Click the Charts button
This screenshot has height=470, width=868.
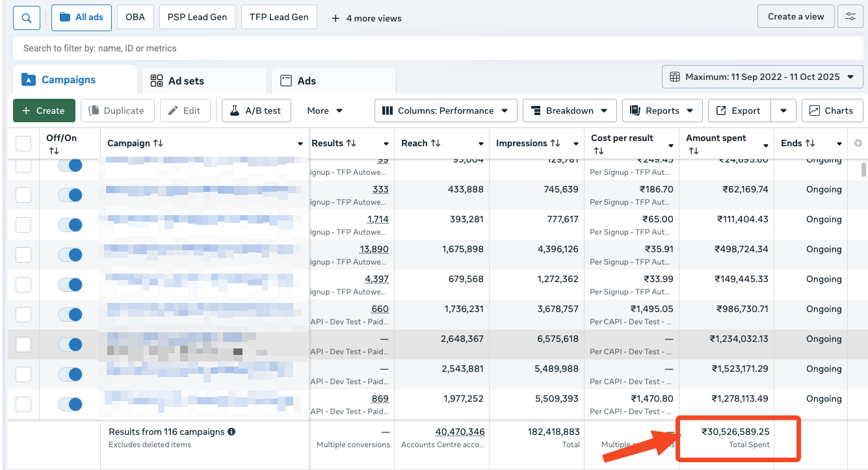[832, 111]
